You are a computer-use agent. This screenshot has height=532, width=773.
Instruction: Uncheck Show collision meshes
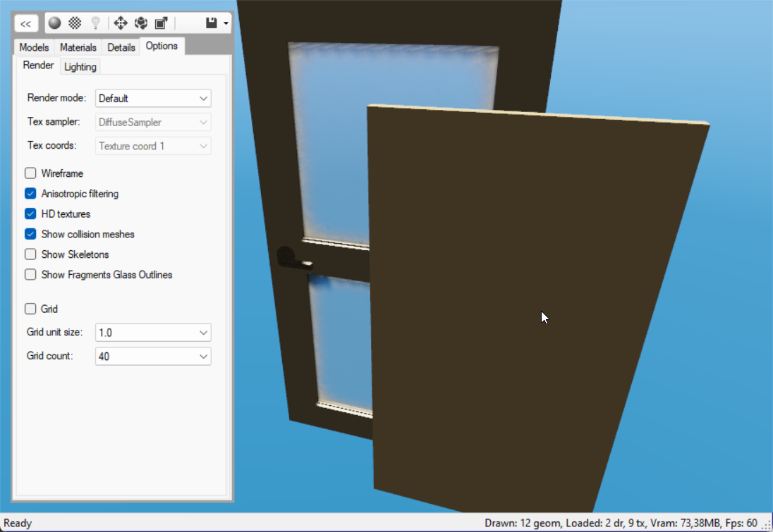point(30,234)
